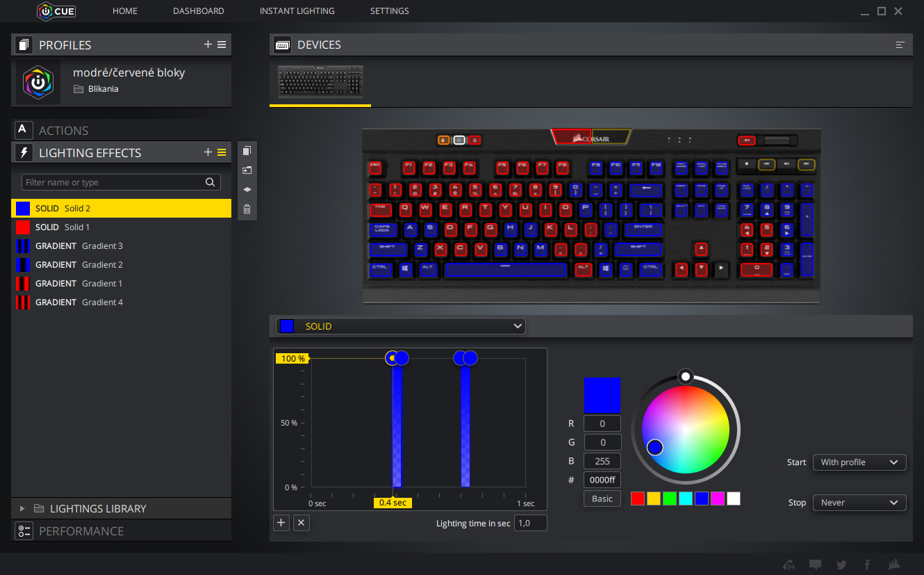Open the Blikania profile folder

pyautogui.click(x=96, y=89)
